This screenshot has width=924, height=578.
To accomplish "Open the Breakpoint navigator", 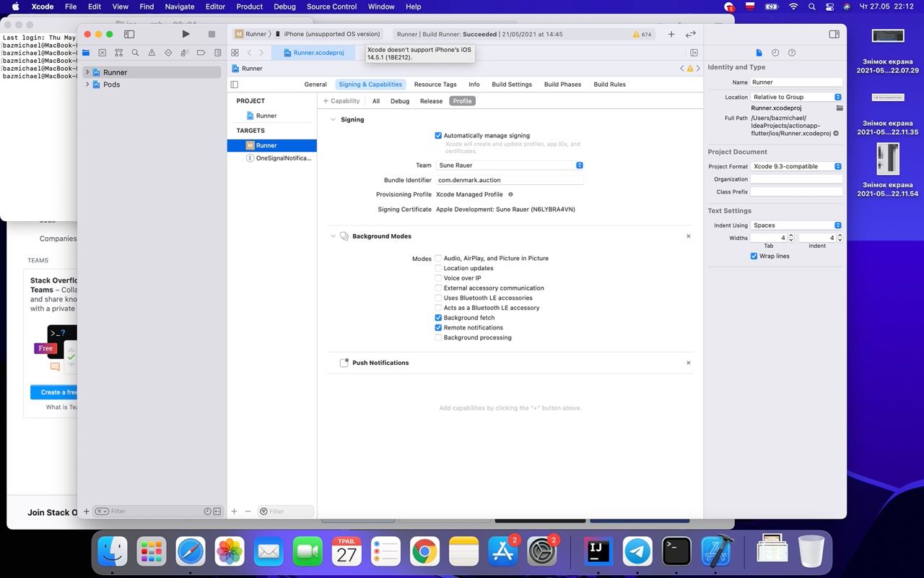I will pos(201,53).
